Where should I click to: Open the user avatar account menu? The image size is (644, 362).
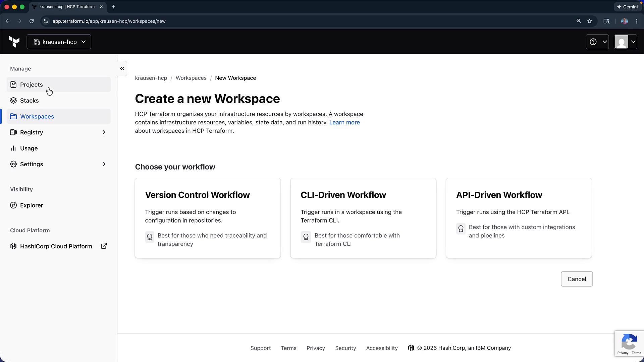click(x=626, y=42)
